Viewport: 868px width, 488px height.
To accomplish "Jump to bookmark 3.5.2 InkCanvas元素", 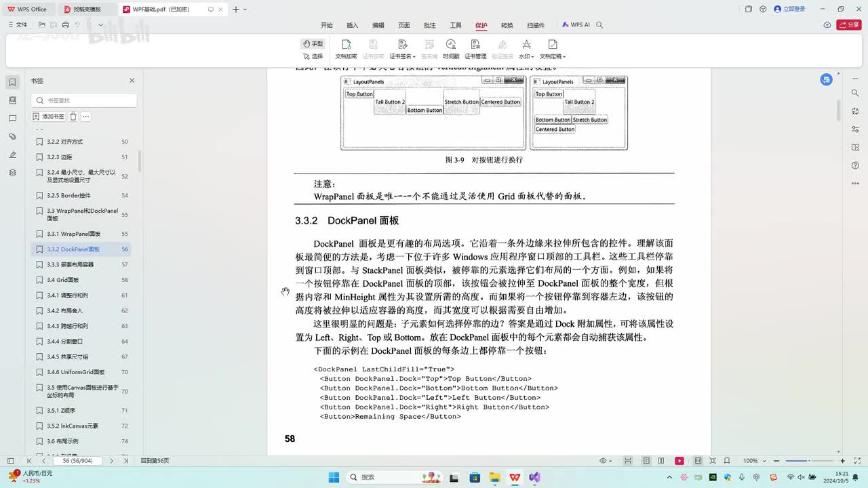I will pyautogui.click(x=81, y=426).
